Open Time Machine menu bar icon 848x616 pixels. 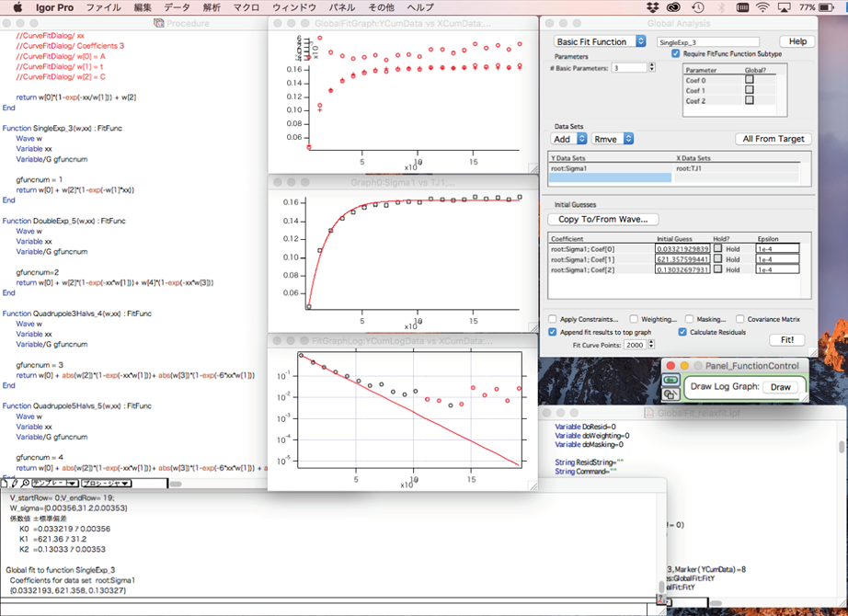pos(697,7)
